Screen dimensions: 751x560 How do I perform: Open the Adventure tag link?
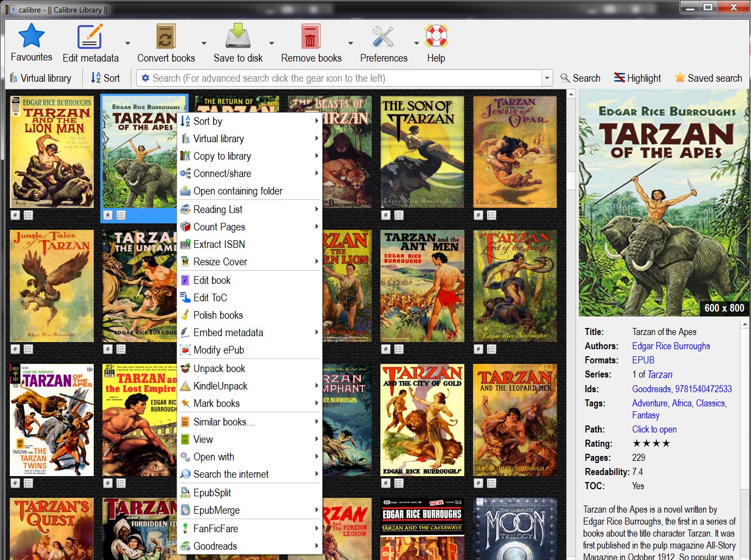(x=650, y=403)
